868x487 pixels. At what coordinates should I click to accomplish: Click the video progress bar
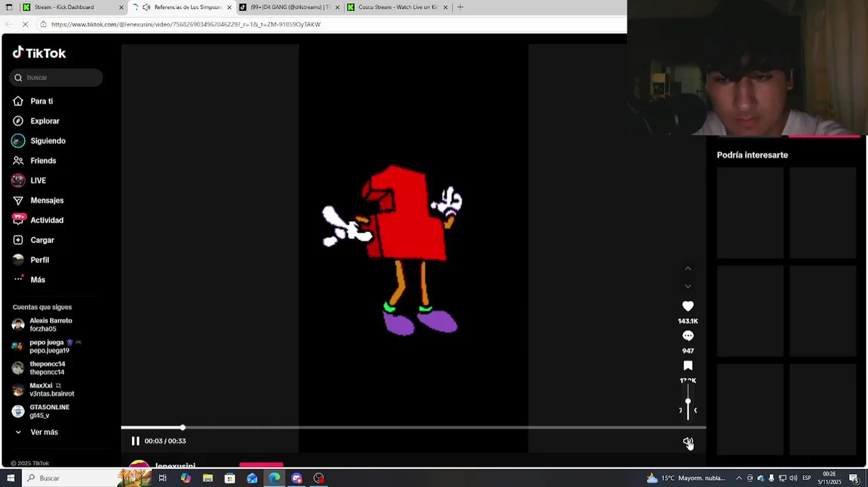coord(413,427)
